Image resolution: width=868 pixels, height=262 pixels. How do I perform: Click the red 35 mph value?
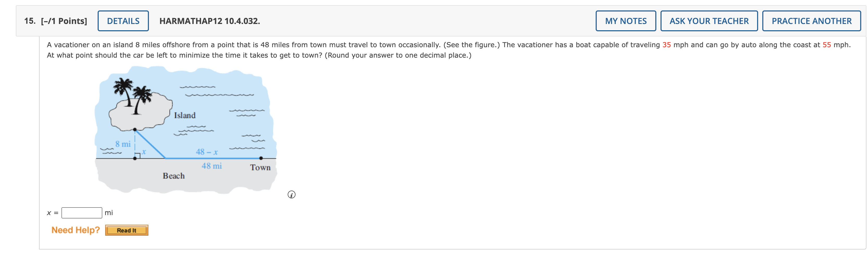[x=666, y=45]
